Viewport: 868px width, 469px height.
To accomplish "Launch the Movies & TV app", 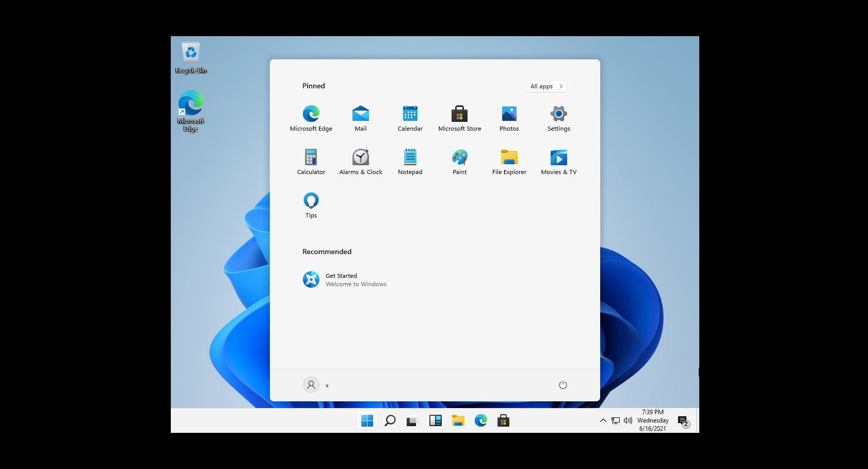I will pos(558,161).
